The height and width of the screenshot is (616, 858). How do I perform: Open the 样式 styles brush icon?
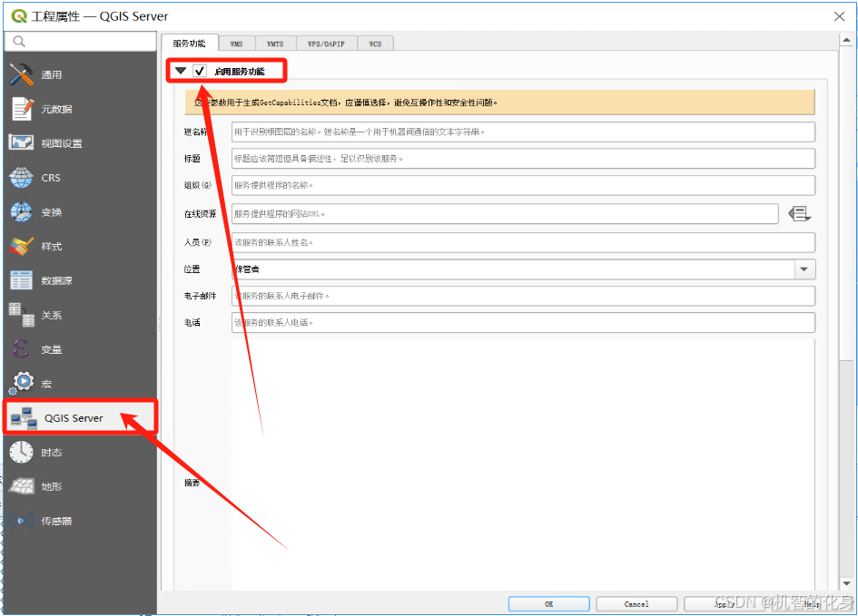tap(22, 247)
